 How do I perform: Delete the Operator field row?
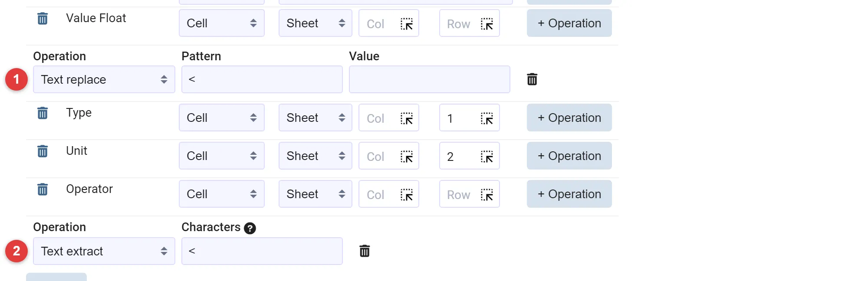(x=43, y=190)
